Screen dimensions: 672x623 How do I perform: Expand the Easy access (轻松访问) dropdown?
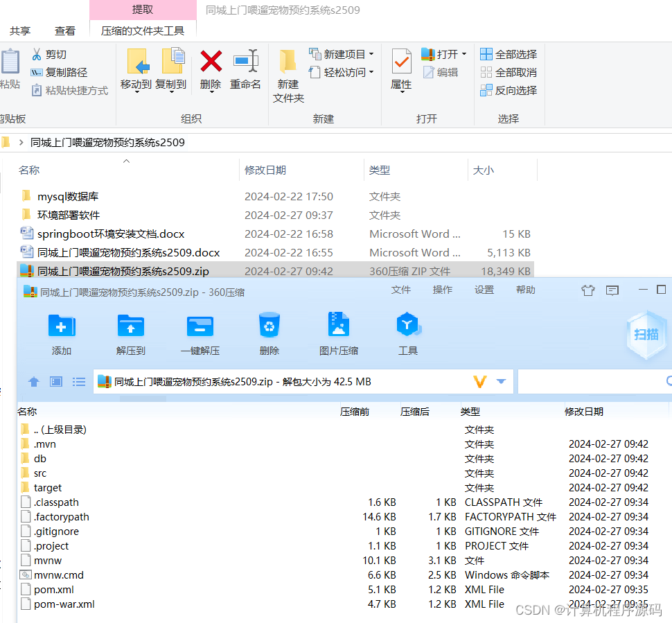371,73
